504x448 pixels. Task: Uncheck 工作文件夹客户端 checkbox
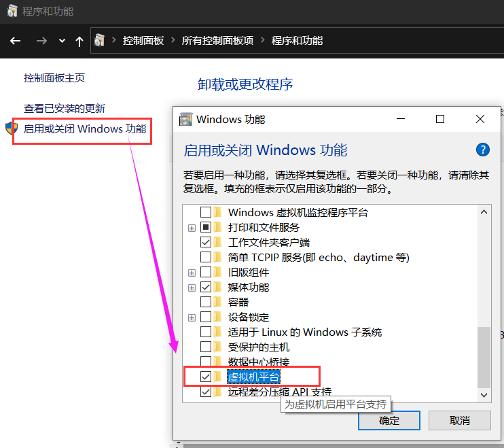206,242
